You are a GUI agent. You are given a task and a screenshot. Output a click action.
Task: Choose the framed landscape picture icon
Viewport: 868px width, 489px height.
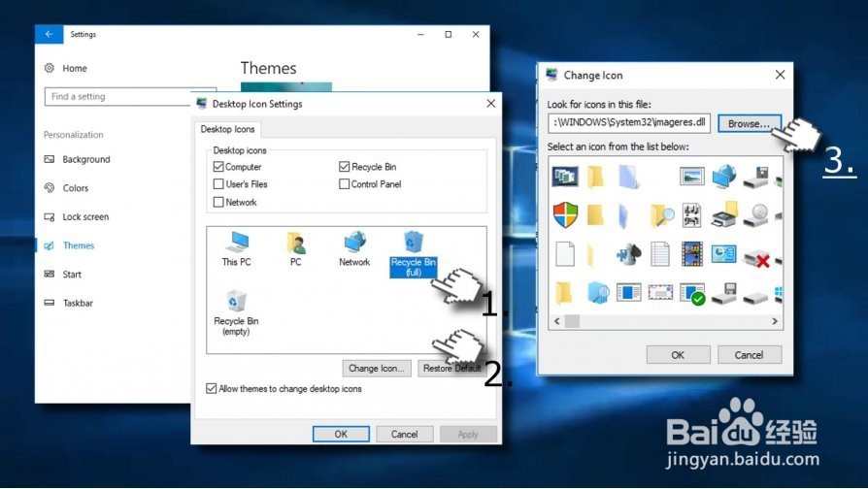coord(692,177)
